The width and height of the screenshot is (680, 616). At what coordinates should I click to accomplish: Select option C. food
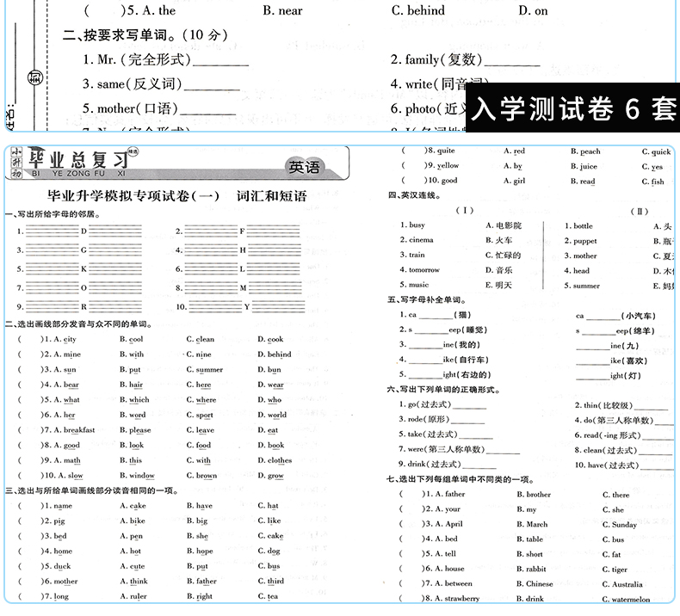coord(199,445)
